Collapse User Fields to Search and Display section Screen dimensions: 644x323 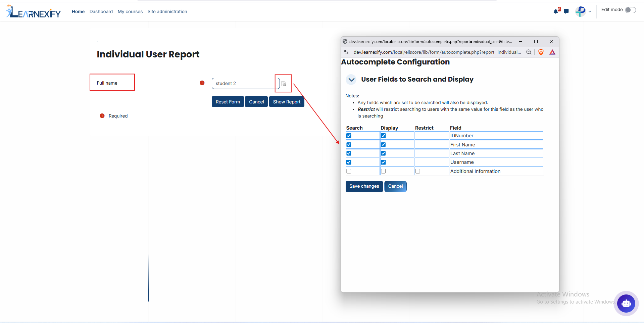351,80
